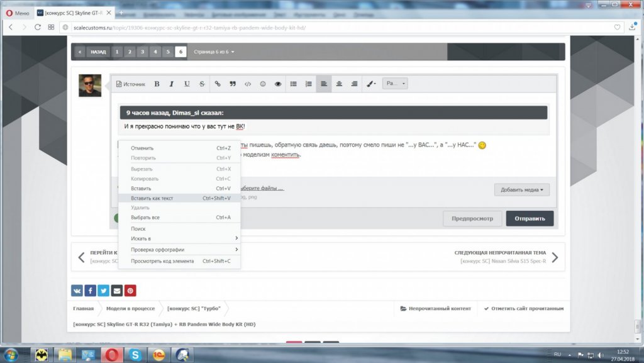Insert a quote block in the editor
This screenshot has width=644, height=363.
[x=233, y=84]
